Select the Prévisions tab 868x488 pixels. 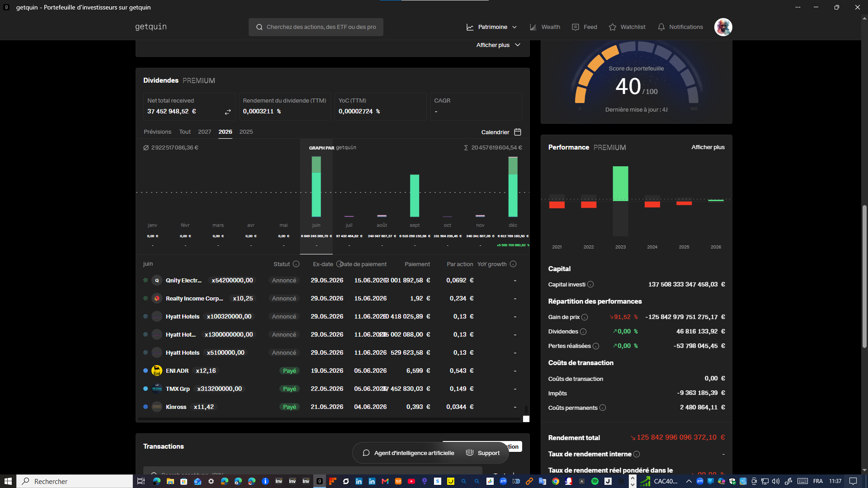pyautogui.click(x=157, y=132)
